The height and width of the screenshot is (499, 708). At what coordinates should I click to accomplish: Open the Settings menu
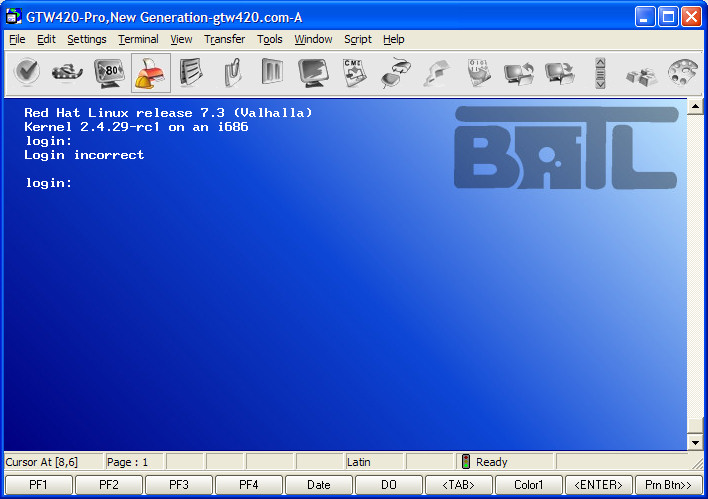click(x=87, y=40)
